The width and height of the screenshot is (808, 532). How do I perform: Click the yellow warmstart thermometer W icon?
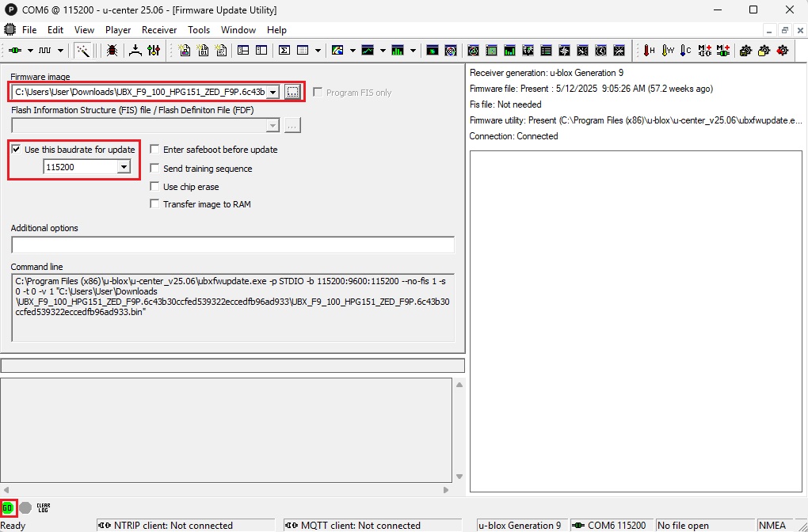668,51
